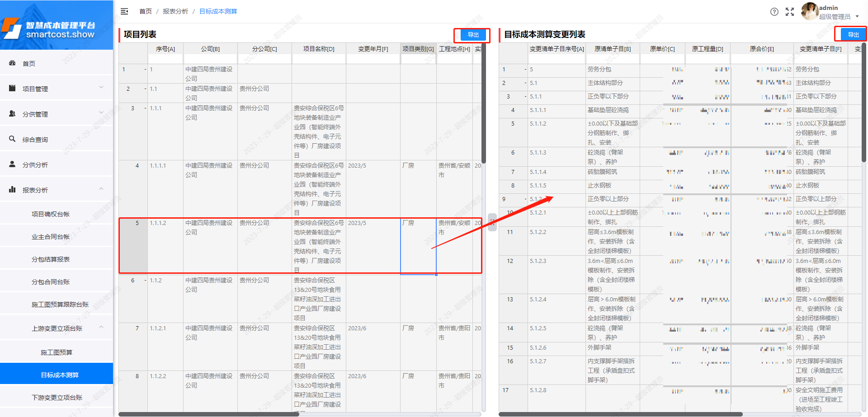Click the 首页 home icon in sidebar
Image resolution: width=868 pixels, height=417 pixels.
(12, 63)
